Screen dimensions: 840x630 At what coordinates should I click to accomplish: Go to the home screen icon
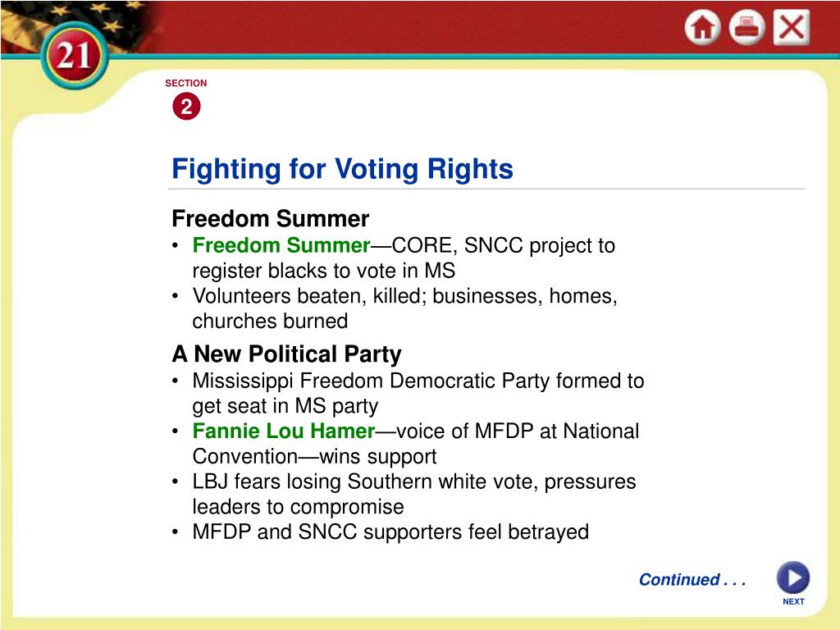pos(702,27)
